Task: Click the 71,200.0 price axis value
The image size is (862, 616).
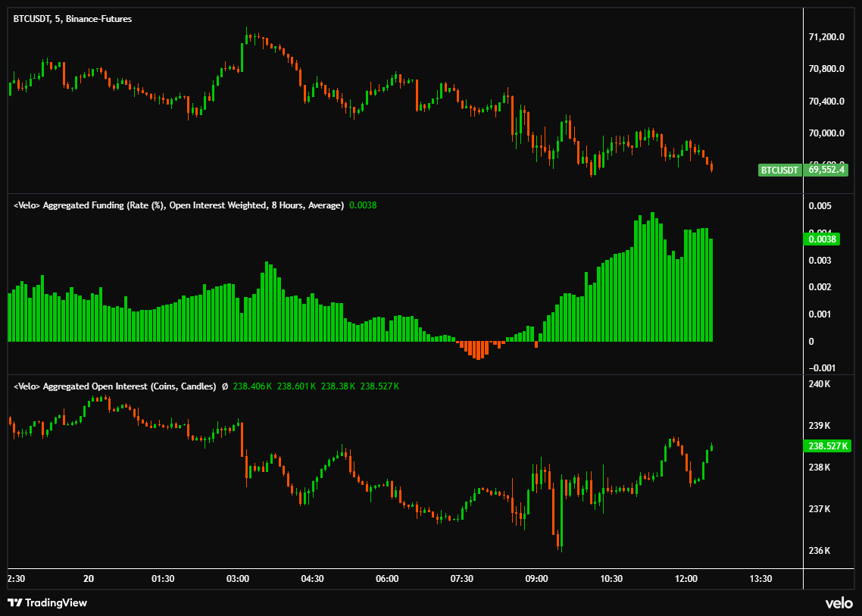Action: pos(826,37)
